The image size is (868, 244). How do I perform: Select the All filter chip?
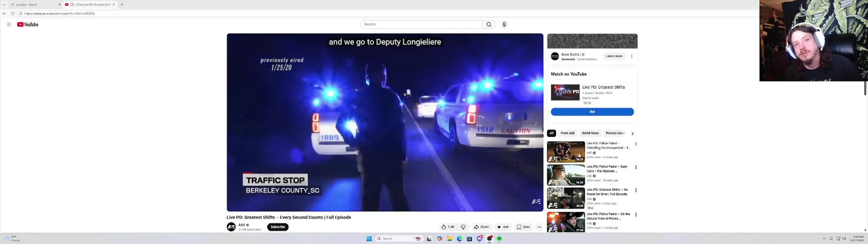pos(551,133)
